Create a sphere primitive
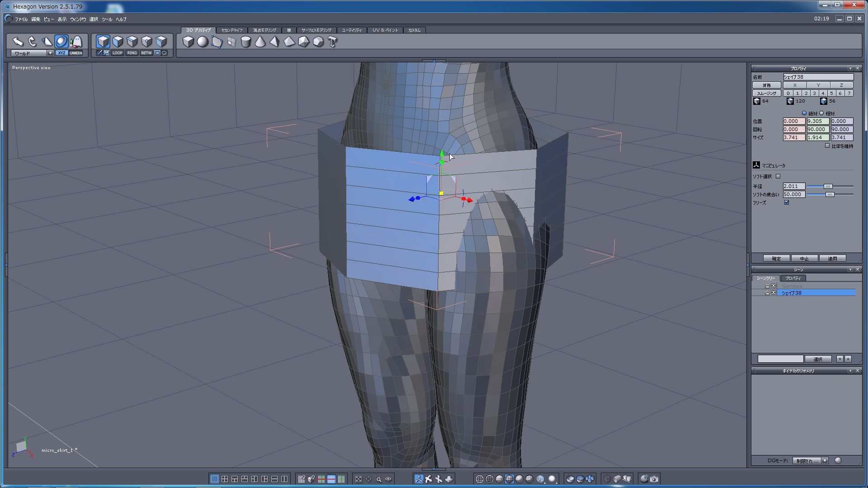Image resolution: width=868 pixels, height=488 pixels. pyautogui.click(x=203, y=42)
